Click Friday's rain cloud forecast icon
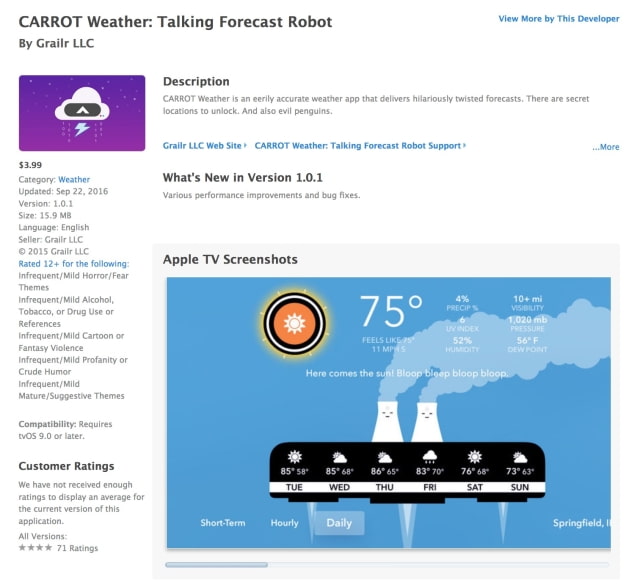This screenshot has width=640, height=585. tap(430, 458)
